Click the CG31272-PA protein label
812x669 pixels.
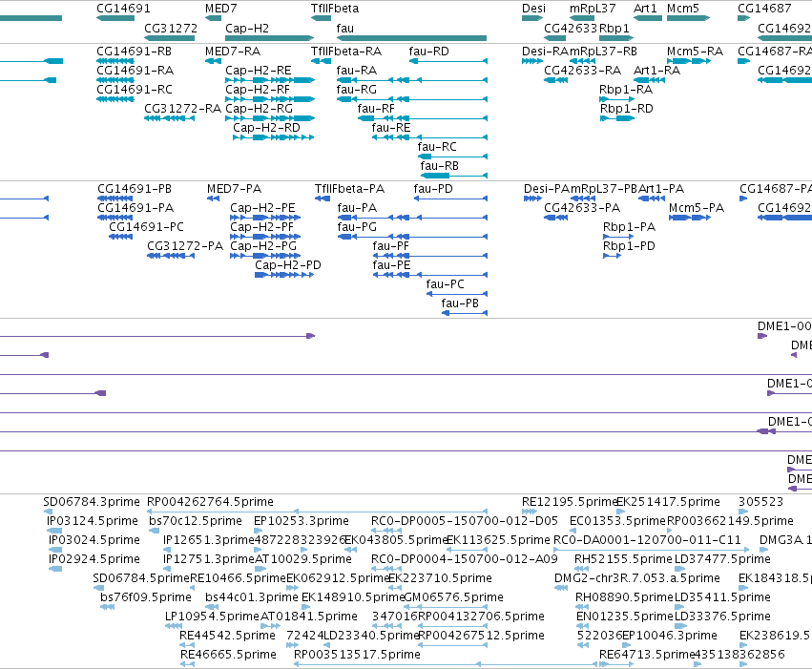(185, 246)
